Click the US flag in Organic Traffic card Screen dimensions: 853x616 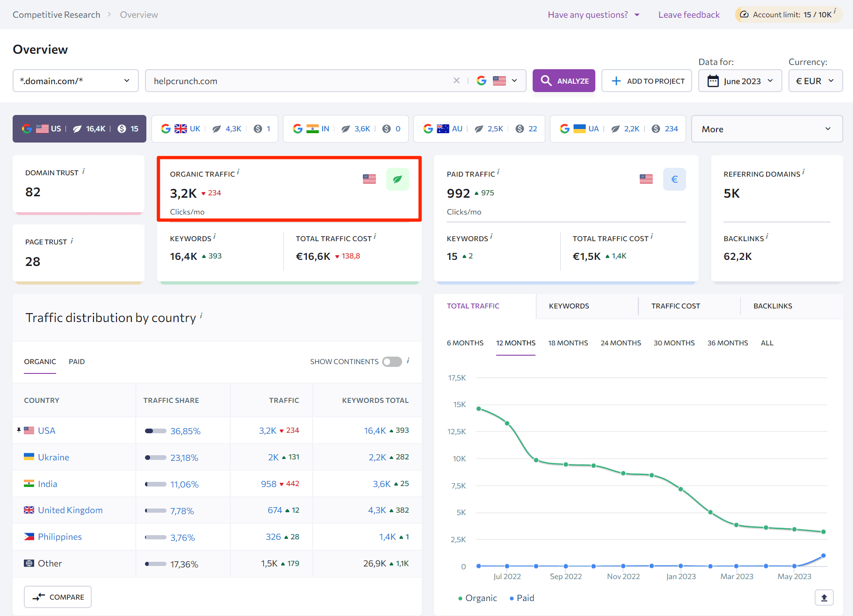tap(369, 179)
